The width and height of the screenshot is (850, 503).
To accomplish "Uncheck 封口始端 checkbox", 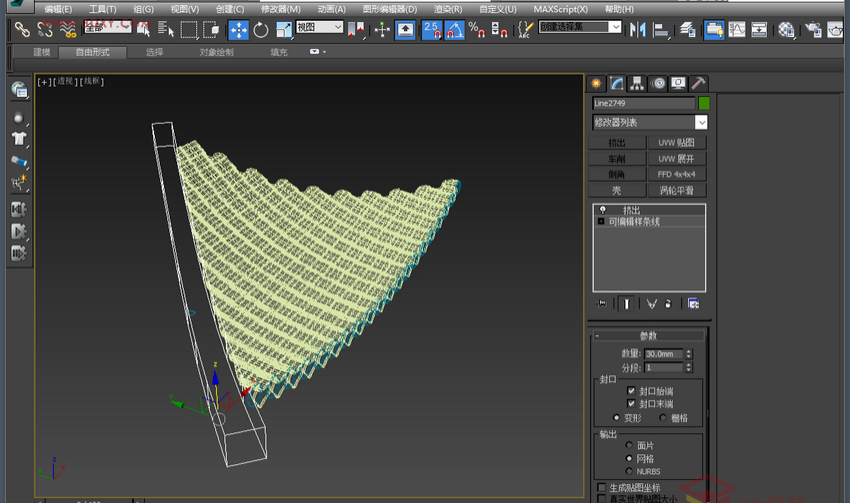I will 631,390.
